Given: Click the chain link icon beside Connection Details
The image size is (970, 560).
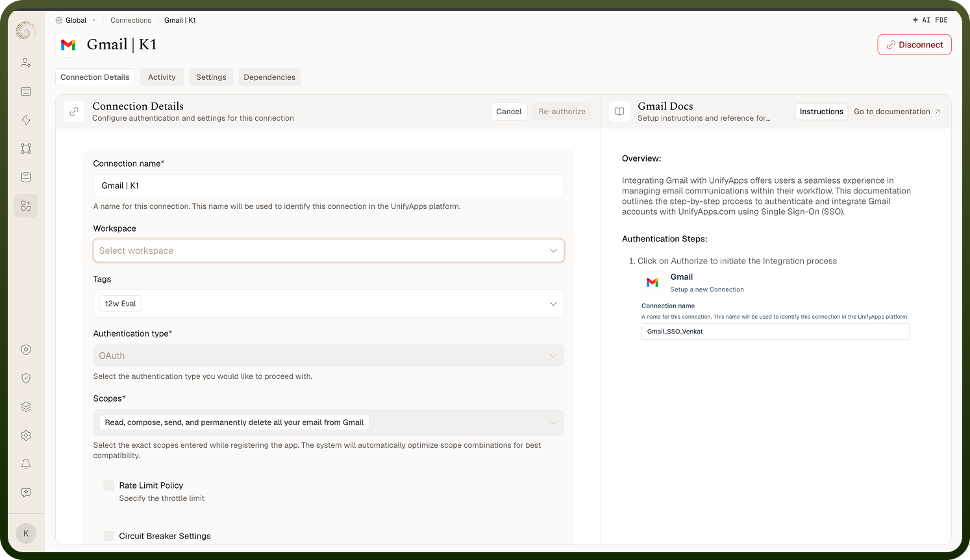Looking at the screenshot, I should (x=74, y=112).
